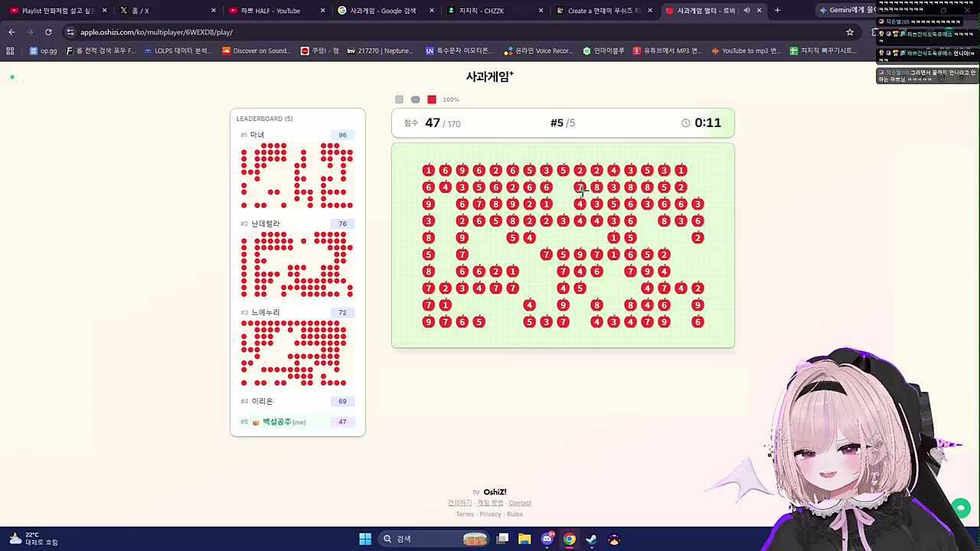The height and width of the screenshot is (551, 980).
Task: Open the Terms footer link
Action: [x=465, y=514]
